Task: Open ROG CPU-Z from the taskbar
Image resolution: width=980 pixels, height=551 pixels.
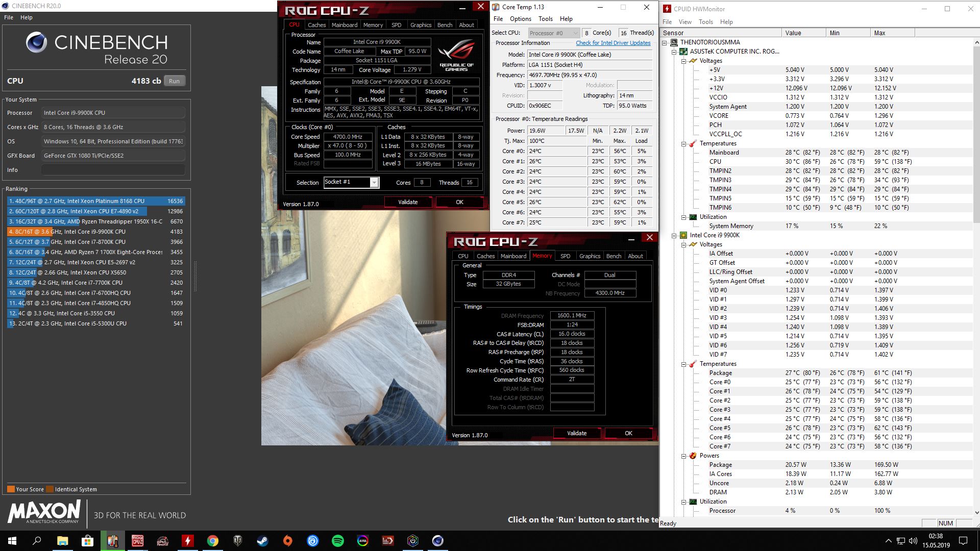Action: [x=138, y=541]
